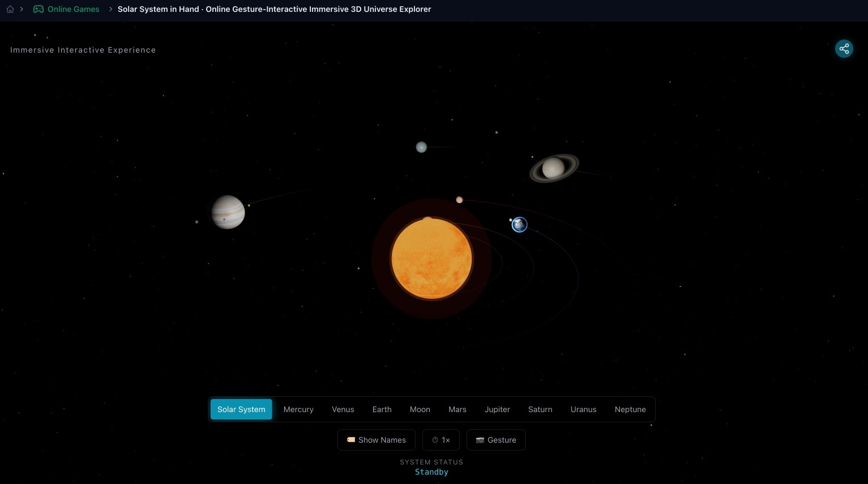
Task: Select the Moon tab
Action: (420, 409)
